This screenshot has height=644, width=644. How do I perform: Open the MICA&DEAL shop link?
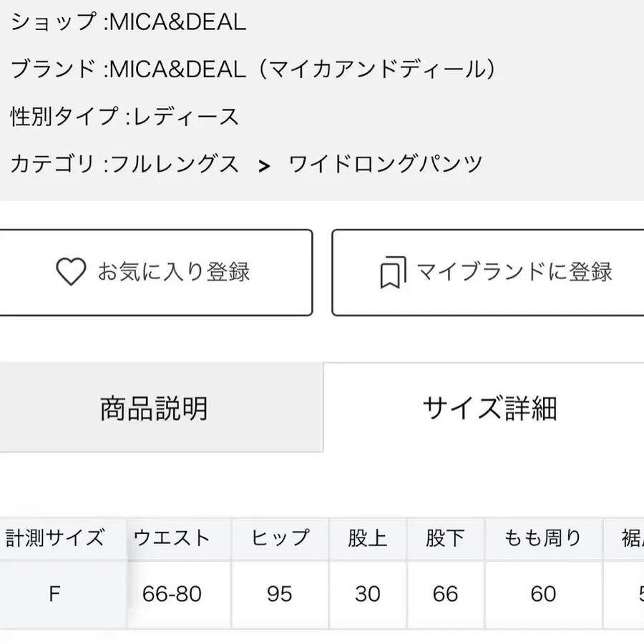click(x=176, y=22)
